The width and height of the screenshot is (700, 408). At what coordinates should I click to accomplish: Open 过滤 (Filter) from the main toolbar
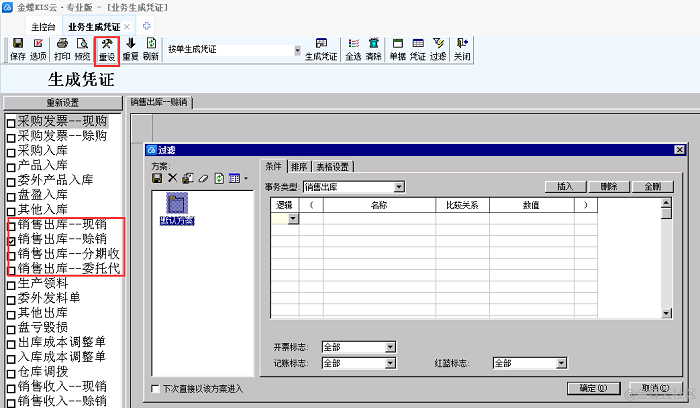[x=438, y=49]
